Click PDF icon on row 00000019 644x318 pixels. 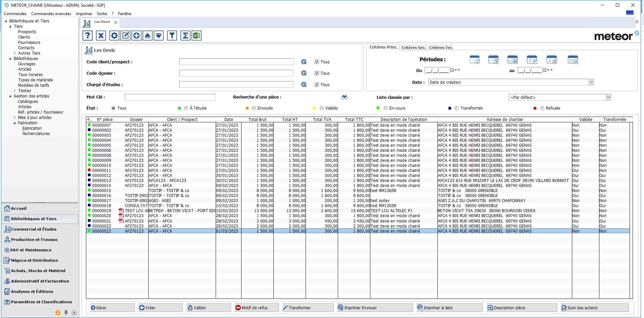tap(121, 211)
